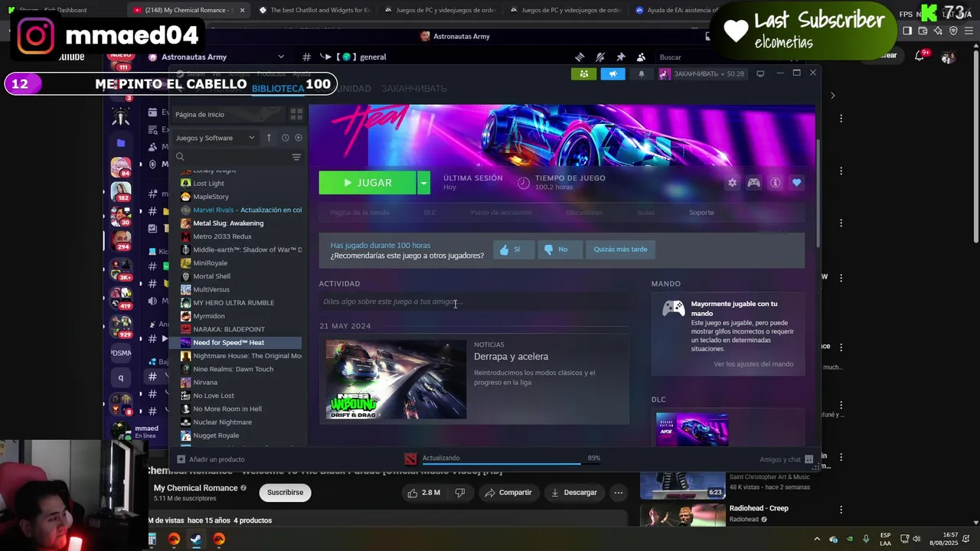
Task: Enter Steam Big Picture mode icon
Action: point(760,73)
